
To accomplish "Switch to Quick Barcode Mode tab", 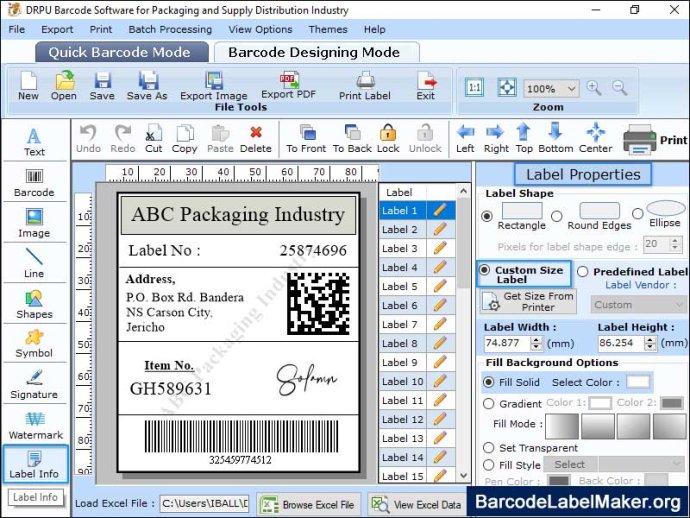I will [x=120, y=52].
